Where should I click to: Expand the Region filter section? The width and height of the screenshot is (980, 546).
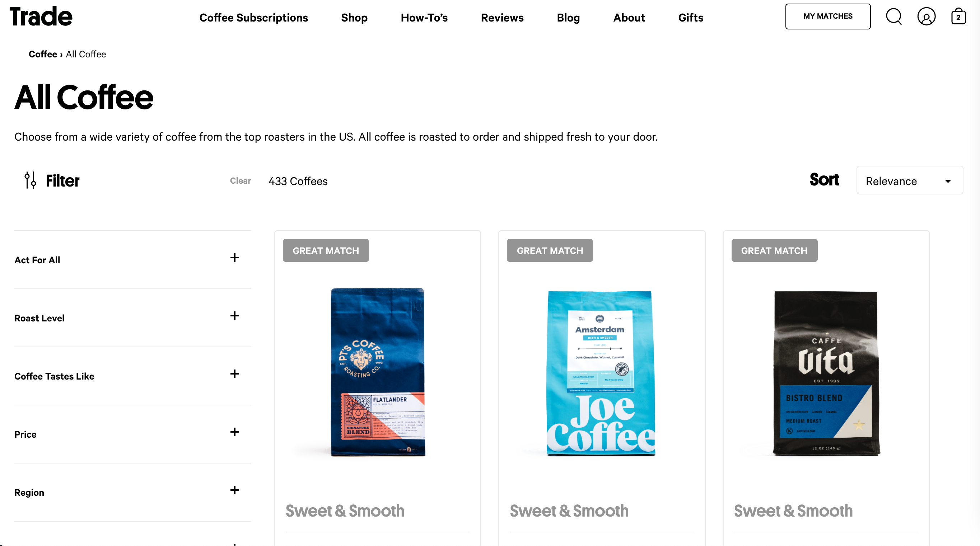click(132, 492)
